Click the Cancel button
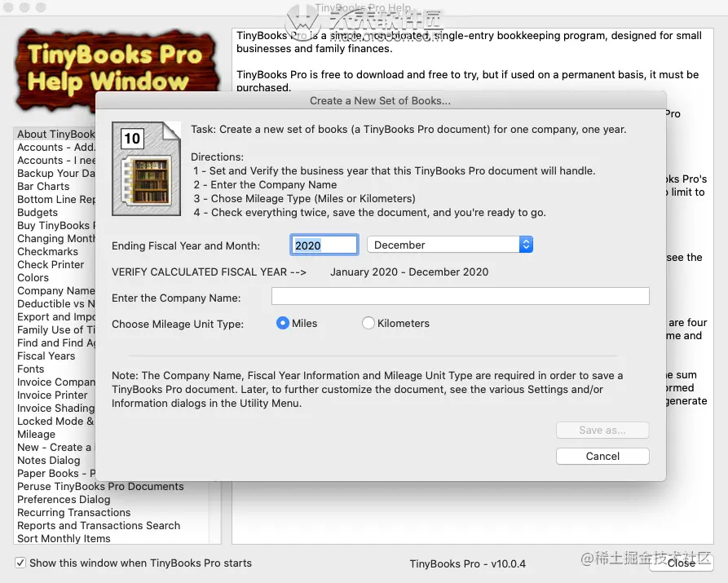The image size is (728, 583). [x=602, y=456]
